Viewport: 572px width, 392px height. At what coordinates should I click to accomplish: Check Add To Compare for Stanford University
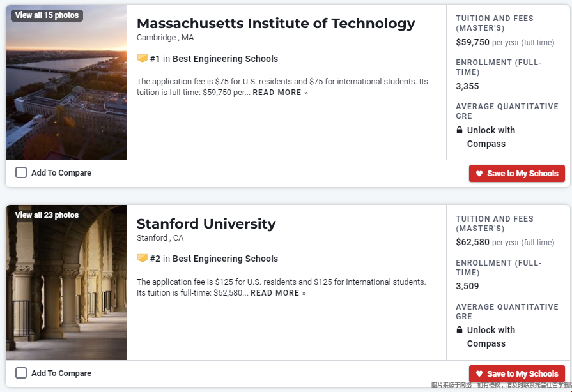21,373
